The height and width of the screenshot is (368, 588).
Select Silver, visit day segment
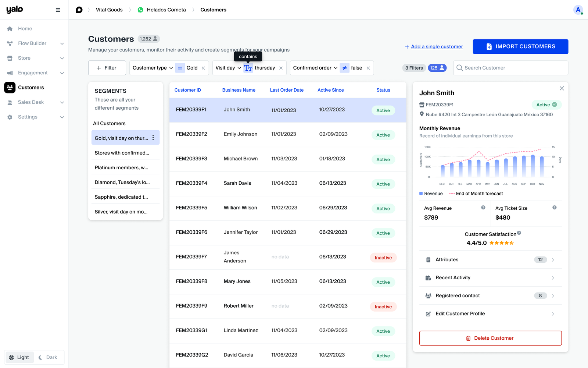(125, 212)
